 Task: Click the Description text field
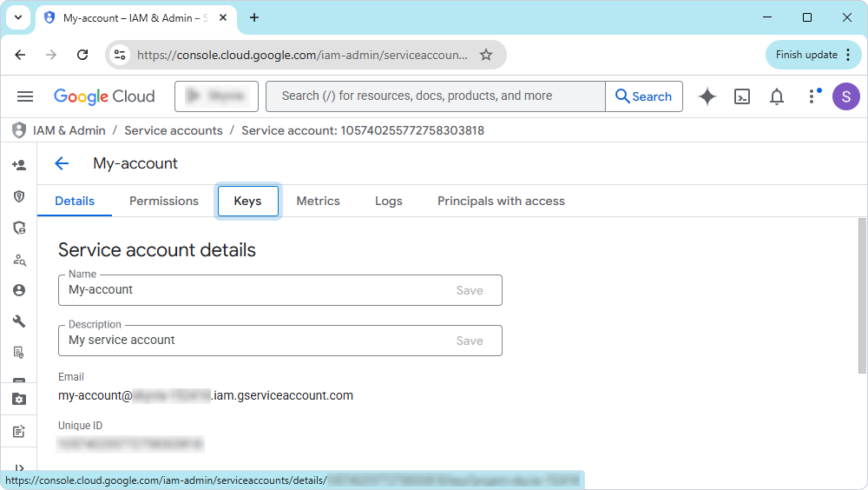click(x=252, y=341)
